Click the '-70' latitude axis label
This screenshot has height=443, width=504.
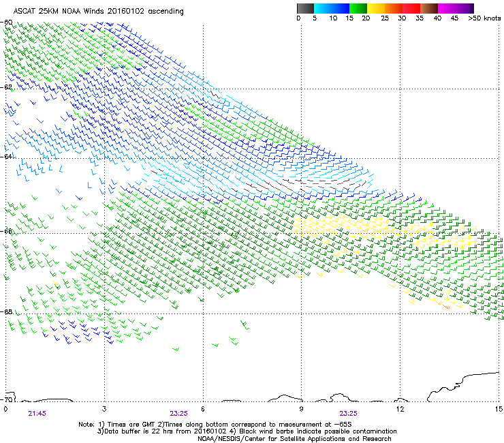(7, 399)
